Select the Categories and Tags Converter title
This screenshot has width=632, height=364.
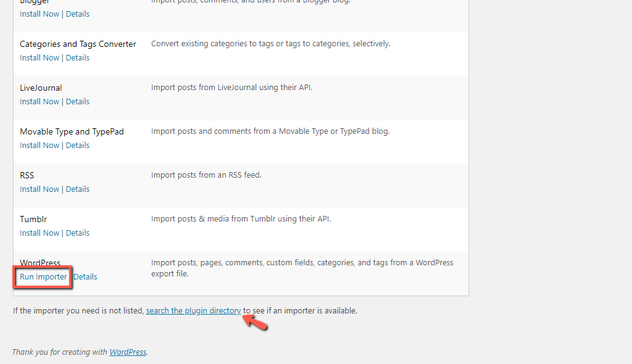78,44
